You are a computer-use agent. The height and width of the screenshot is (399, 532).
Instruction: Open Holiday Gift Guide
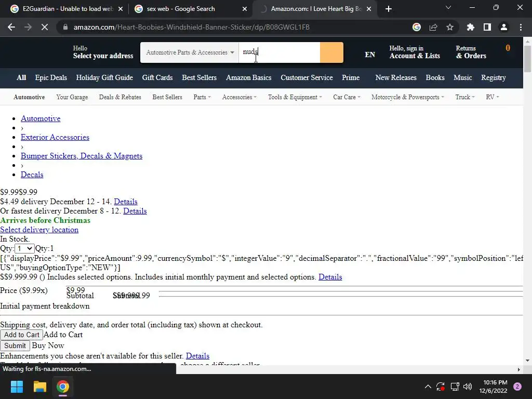104,78
